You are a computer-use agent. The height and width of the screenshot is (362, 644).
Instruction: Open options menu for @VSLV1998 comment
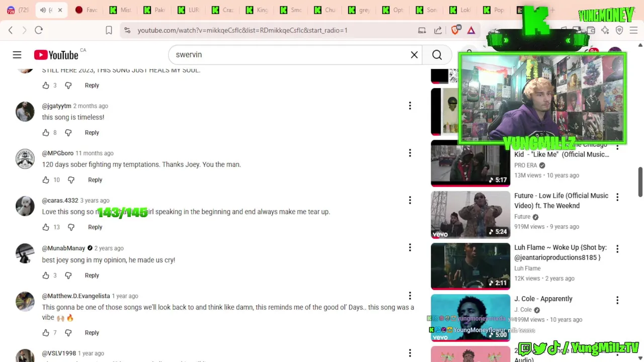[x=410, y=353]
